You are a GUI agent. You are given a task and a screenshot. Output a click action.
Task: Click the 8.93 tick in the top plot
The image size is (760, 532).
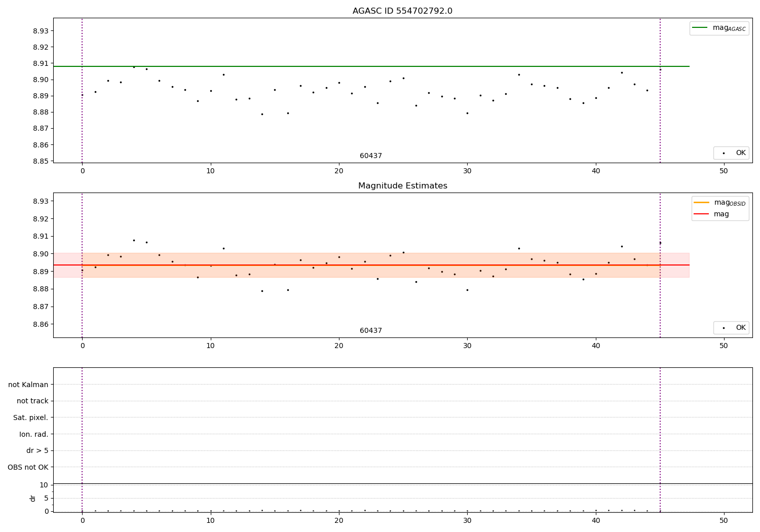pyautogui.click(x=41, y=31)
